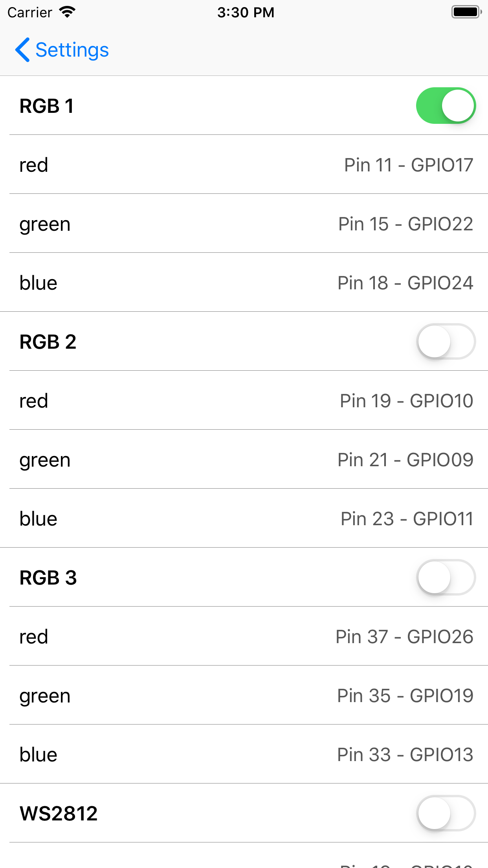The image size is (488, 868).
Task: Tap the clock showing 3:30 PM
Action: pyautogui.click(x=245, y=12)
